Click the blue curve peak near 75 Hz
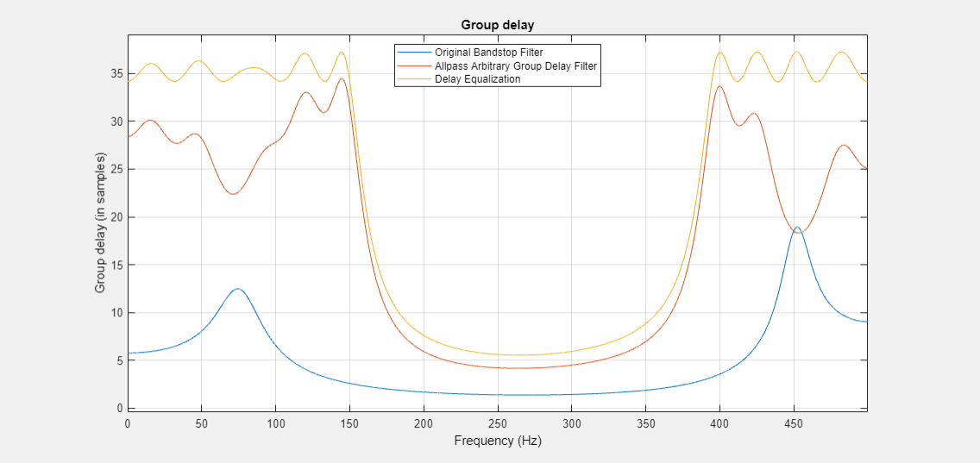This screenshot has height=463, width=980. point(237,289)
